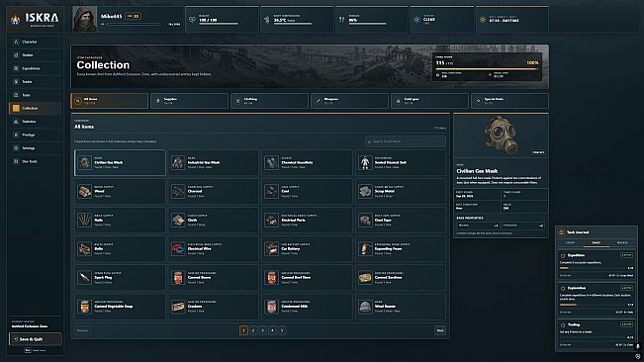This screenshot has height=362, width=644.
Task: Tick the Expedition task checkbox
Action: [x=563, y=256]
